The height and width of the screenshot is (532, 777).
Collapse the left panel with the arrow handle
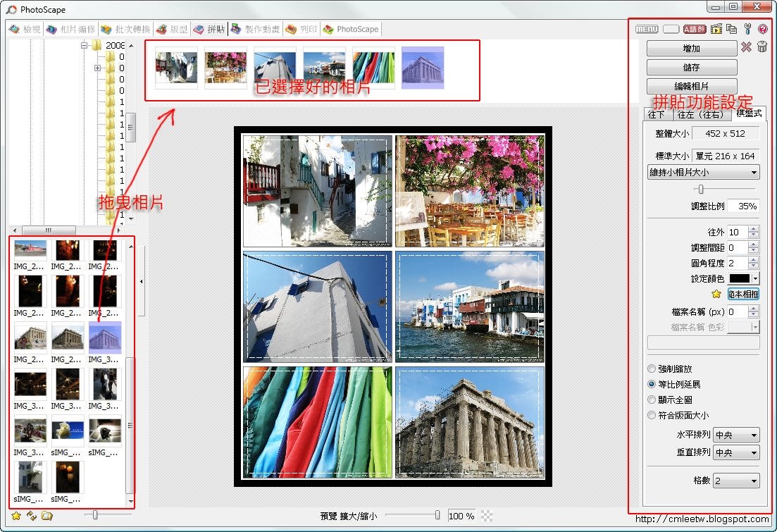tap(141, 281)
